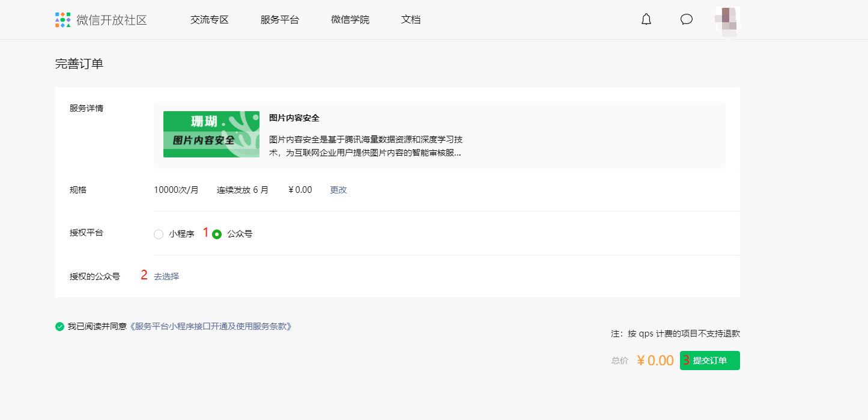Click the WeChat Open Community logo icon
This screenshot has height=420, width=868.
63,20
